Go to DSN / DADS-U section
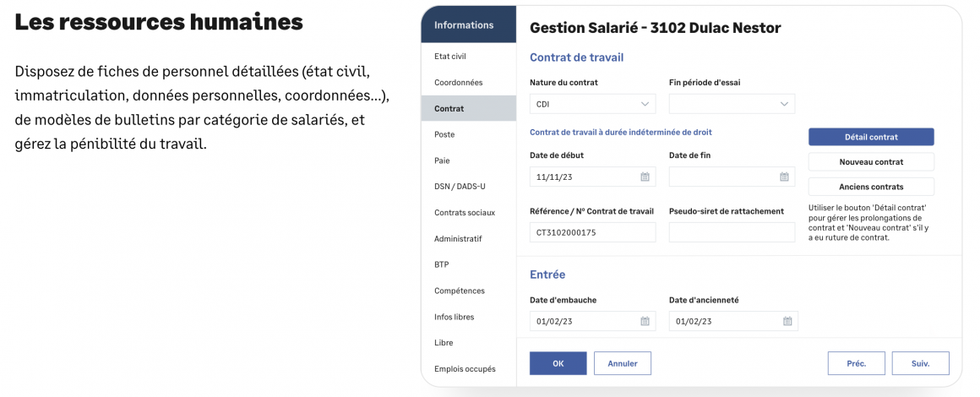Viewport: 980px width, 397px height. [460, 187]
